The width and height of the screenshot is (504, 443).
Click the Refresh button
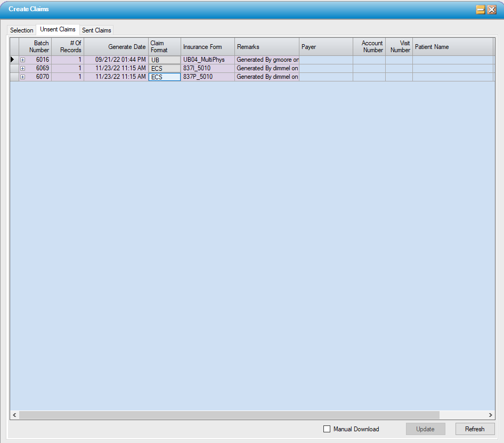[x=475, y=429]
